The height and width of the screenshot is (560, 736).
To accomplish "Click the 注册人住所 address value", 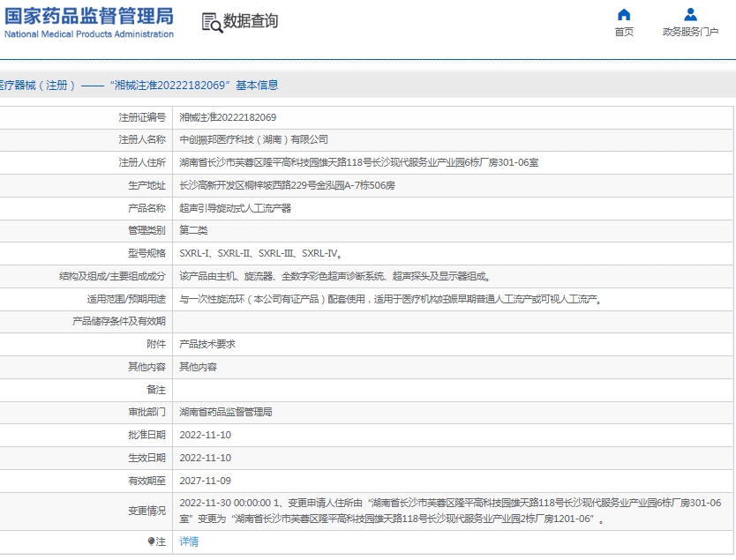I will pos(358,162).
